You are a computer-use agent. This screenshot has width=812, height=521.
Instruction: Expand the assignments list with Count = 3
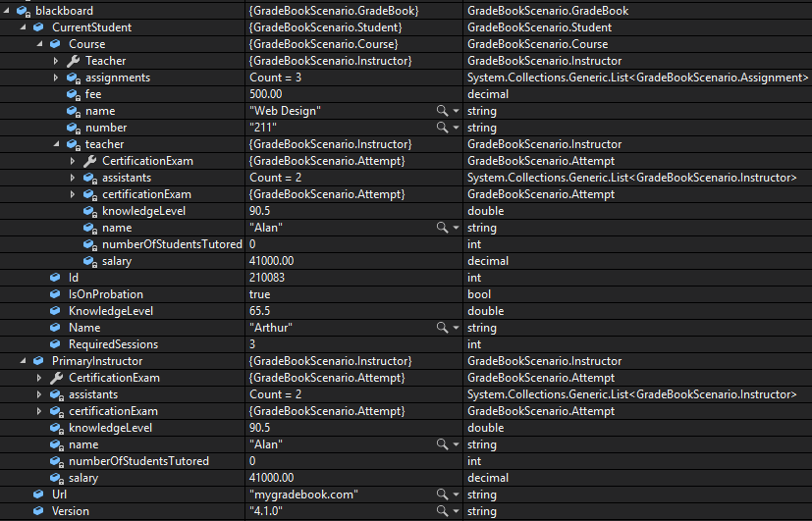[x=56, y=78]
